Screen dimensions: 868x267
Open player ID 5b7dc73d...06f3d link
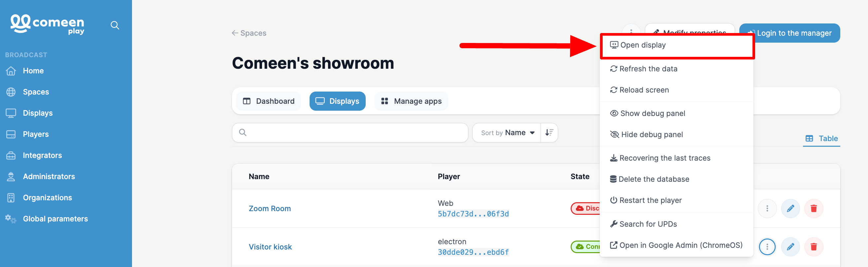[x=473, y=214]
